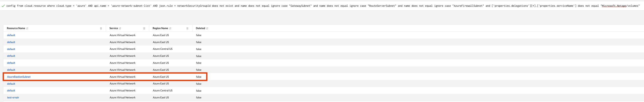Click the Service header label
Image resolution: width=644 pixels, height=102 pixels.
(113, 28)
